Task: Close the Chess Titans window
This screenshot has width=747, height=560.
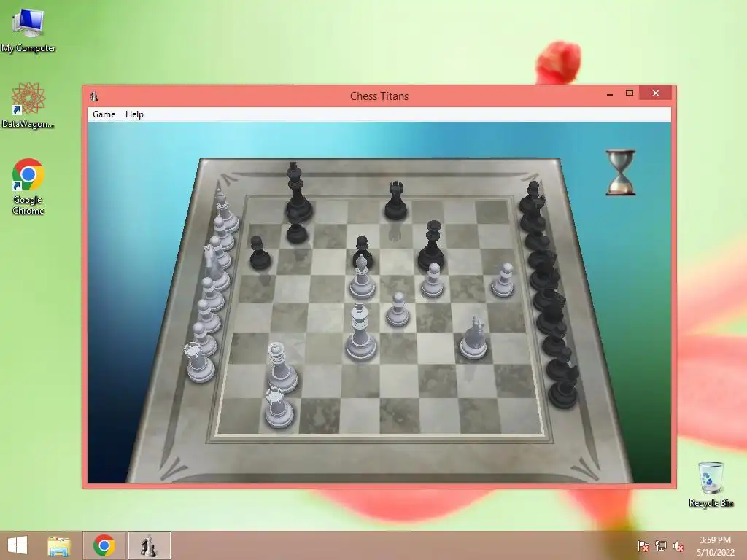Action: (x=656, y=93)
